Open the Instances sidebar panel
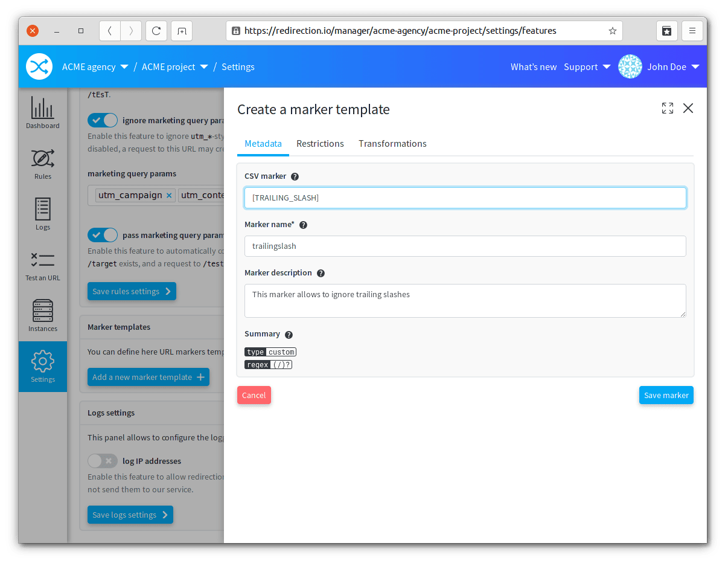728x566 pixels. tap(42, 314)
